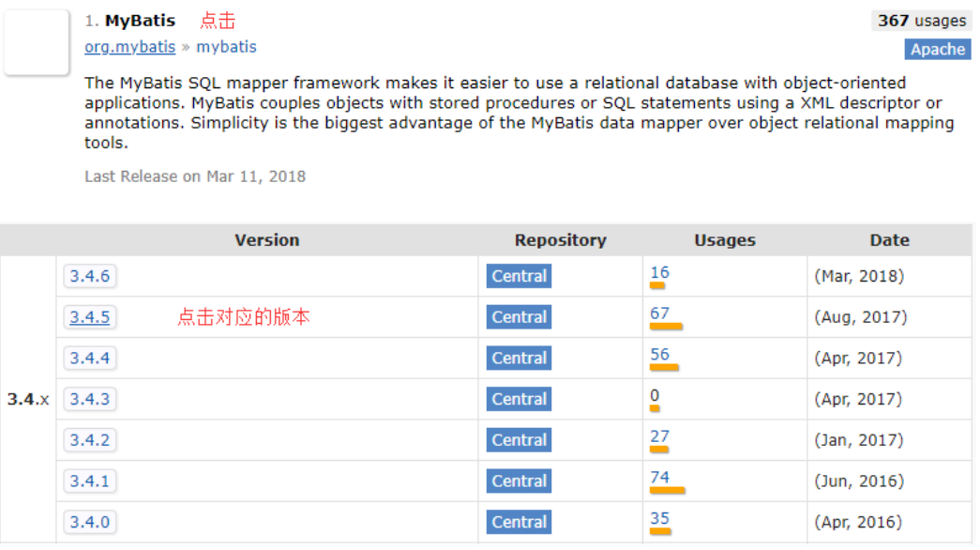Click the Apache license badge
This screenshot has height=550, width=980.
tap(937, 50)
